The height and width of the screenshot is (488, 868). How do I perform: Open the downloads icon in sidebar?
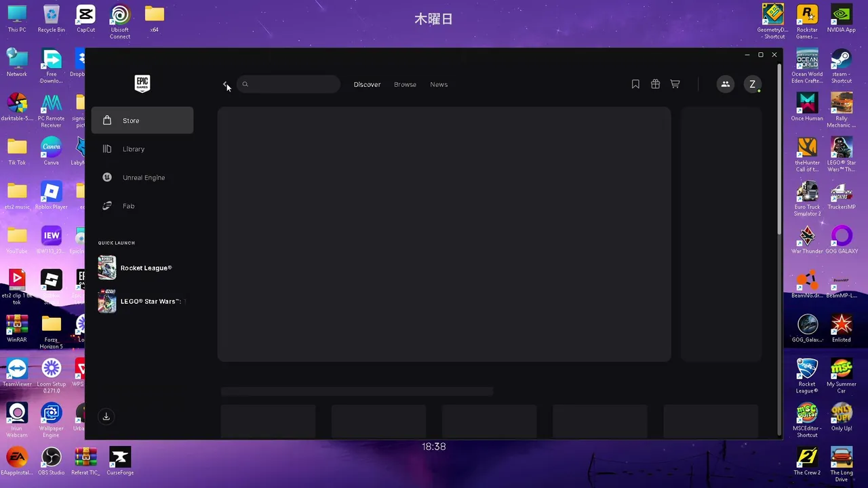(106, 417)
